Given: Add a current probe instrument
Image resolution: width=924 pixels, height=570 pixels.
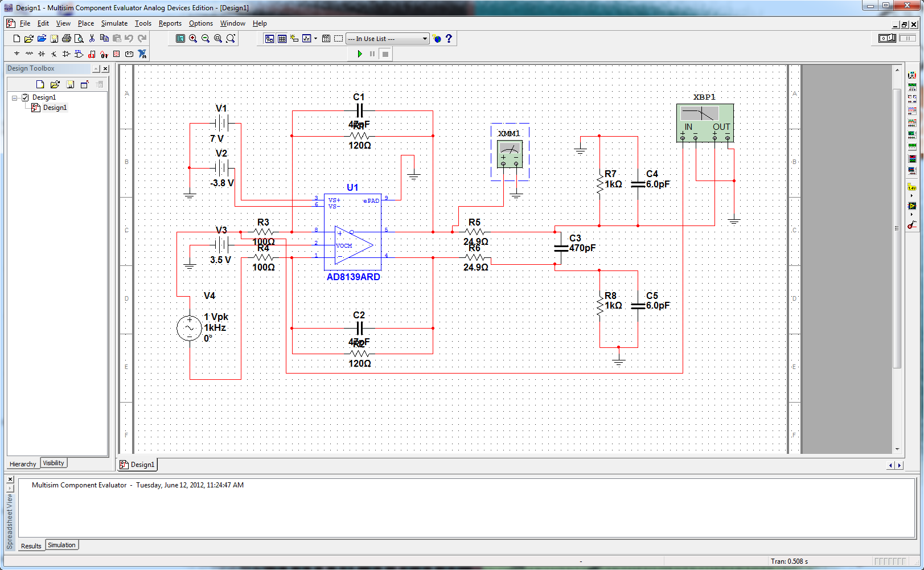Looking at the screenshot, I should [x=912, y=225].
